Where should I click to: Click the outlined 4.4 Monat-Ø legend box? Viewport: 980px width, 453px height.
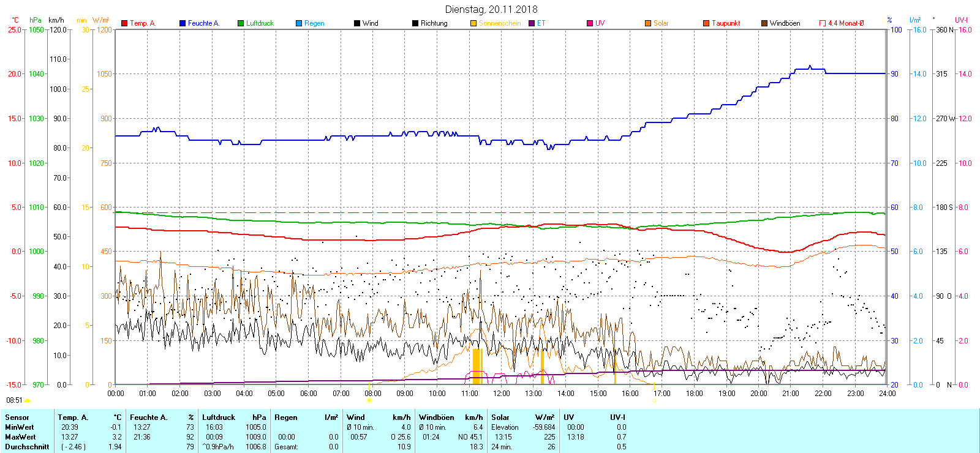pos(823,23)
